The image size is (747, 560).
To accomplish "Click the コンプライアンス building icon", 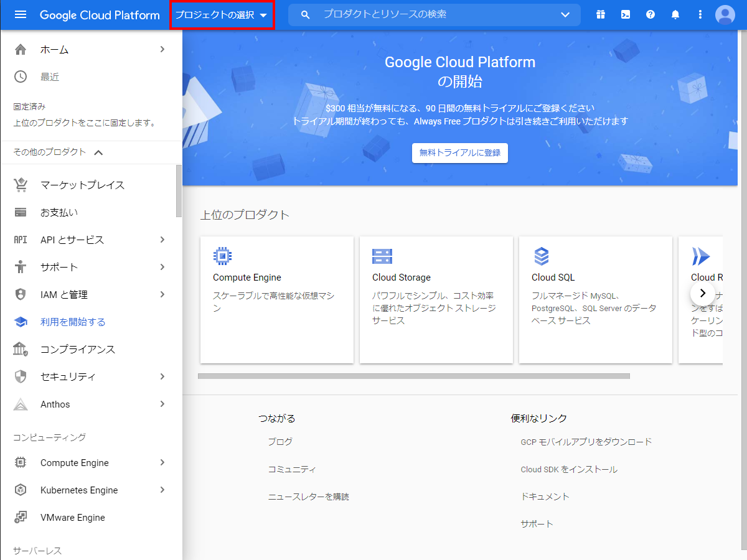I will point(21,349).
